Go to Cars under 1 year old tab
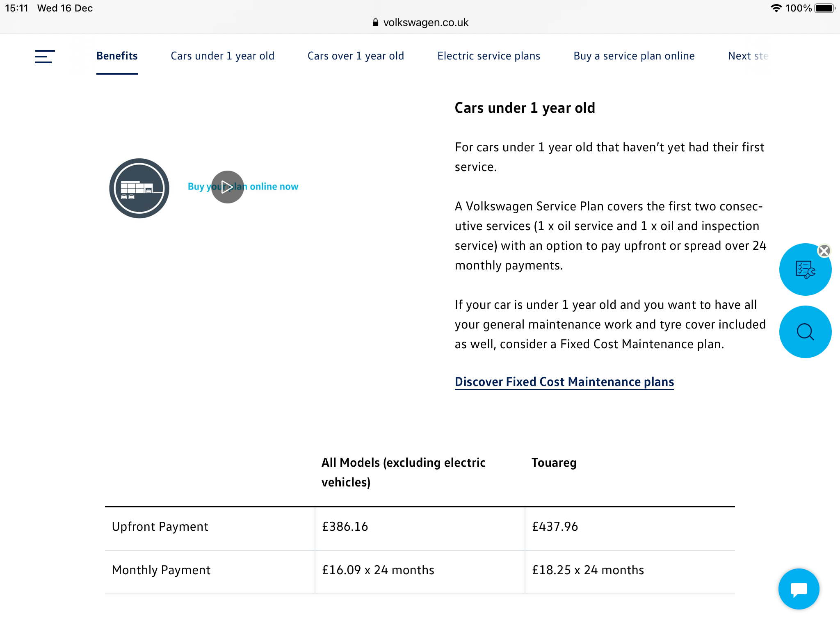The image size is (840, 630). (x=222, y=56)
